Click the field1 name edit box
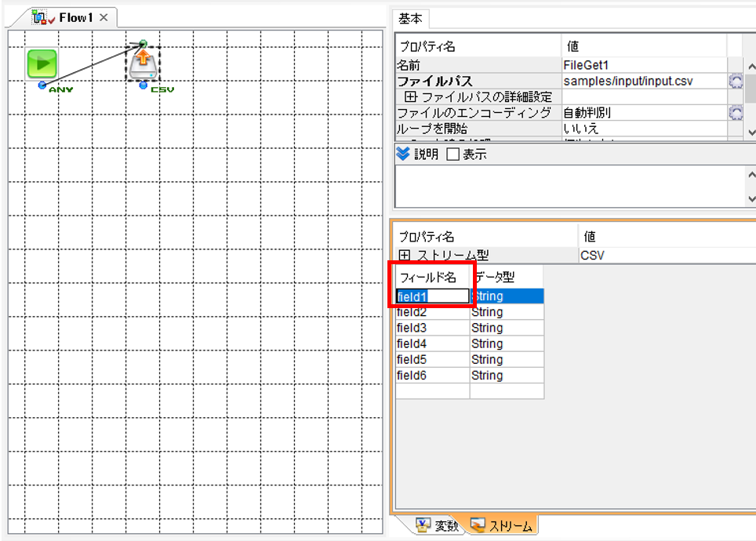 (x=432, y=296)
